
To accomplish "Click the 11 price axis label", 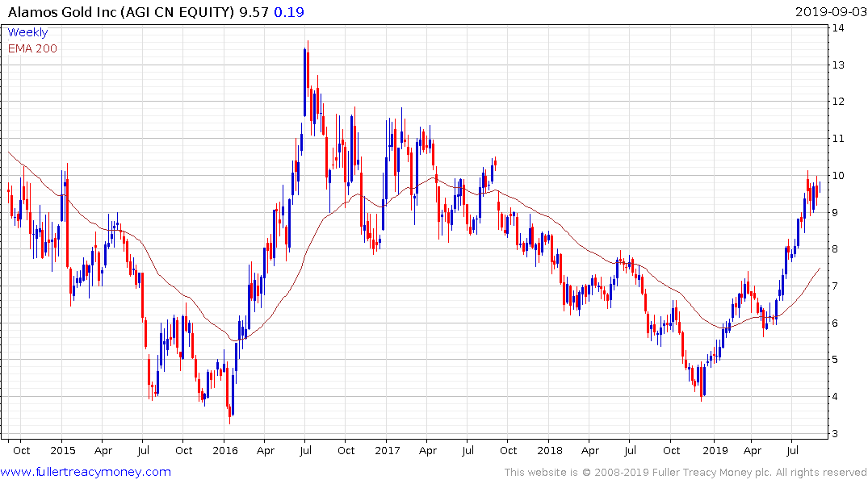I will click(x=838, y=138).
